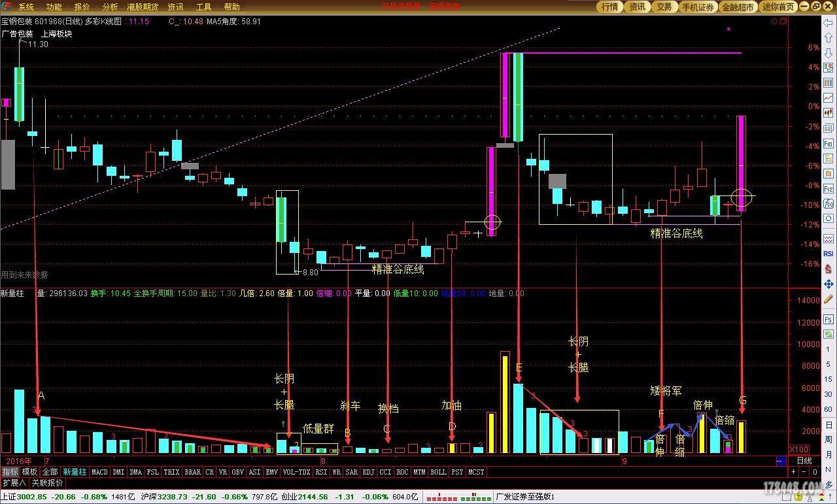Click the 手机证券 button

tap(698, 7)
